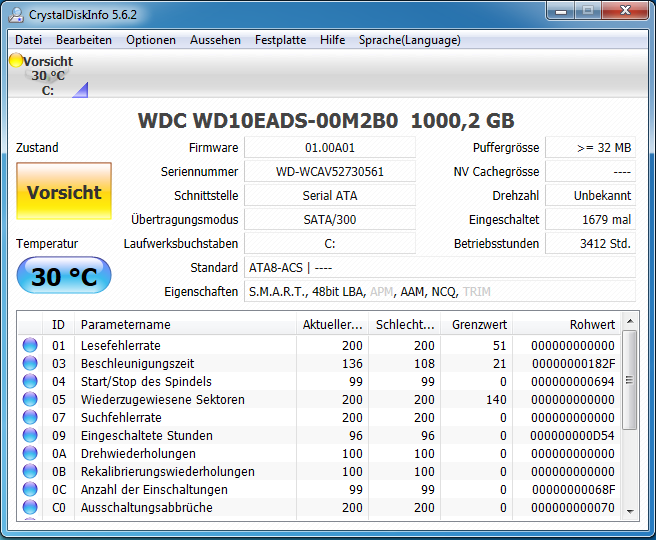Image resolution: width=656 pixels, height=540 pixels.
Task: Click the Rohwert column header
Action: pos(566,325)
